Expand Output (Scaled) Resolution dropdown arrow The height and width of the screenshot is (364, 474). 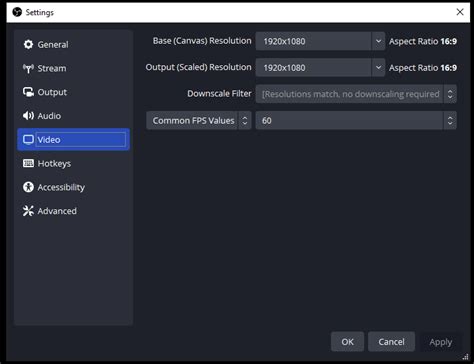[378, 67]
